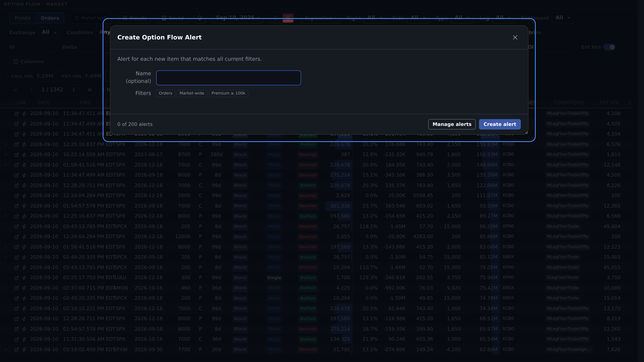Click lightning icon for row with total volume 4,505

coord(24,124)
